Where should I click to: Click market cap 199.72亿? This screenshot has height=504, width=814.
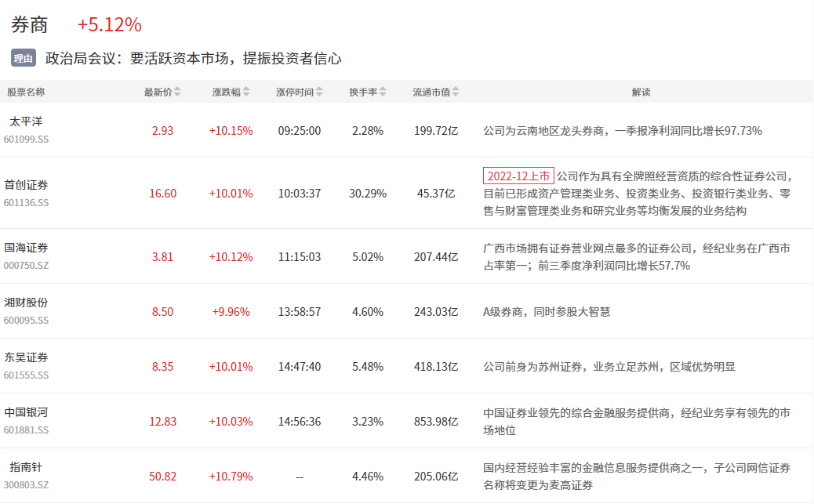(436, 131)
